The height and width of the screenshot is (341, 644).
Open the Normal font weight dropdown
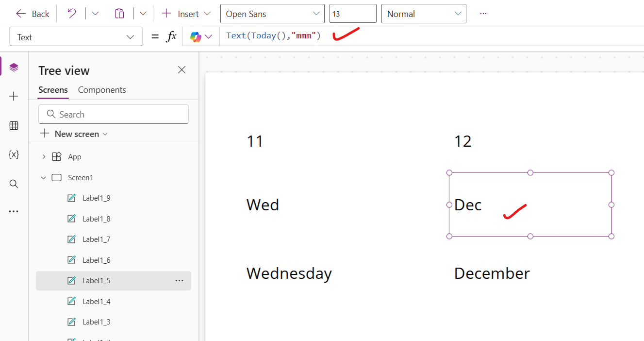424,14
